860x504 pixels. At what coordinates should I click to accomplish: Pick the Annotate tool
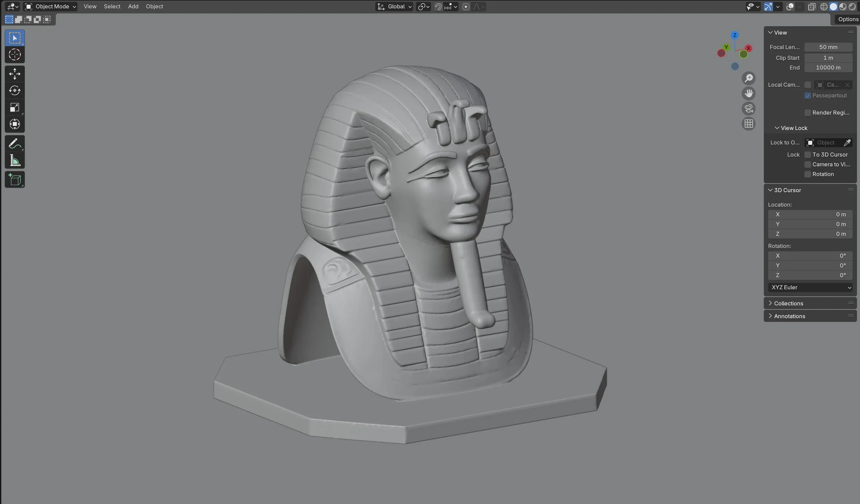point(15,143)
